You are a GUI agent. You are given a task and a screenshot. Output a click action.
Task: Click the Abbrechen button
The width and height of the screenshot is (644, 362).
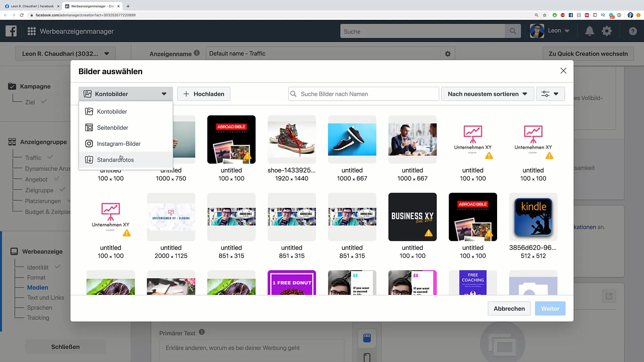coord(509,308)
